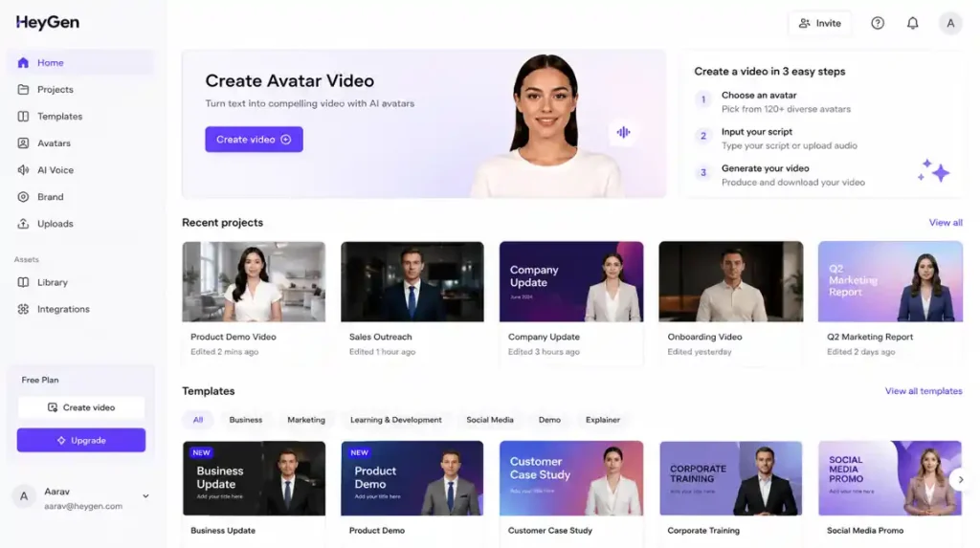980x548 pixels.
Task: Click View all recent projects link
Action: click(945, 223)
